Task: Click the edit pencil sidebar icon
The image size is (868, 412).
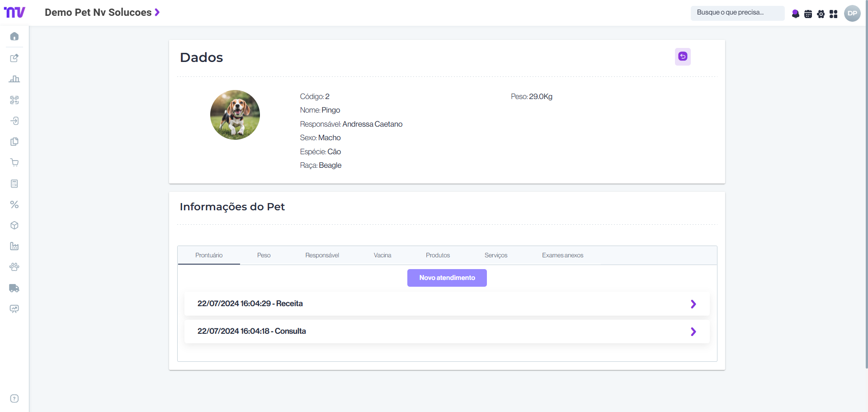Action: 14,58
